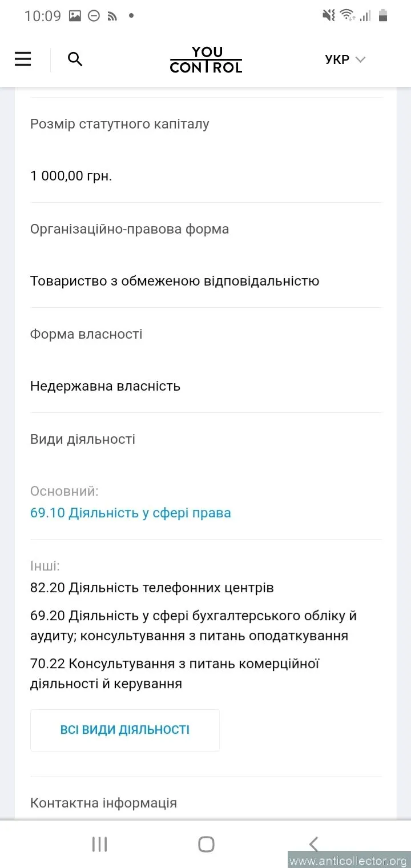
Task: Tap the Товариство з обмеженою відповідальністю value
Action: click(175, 281)
